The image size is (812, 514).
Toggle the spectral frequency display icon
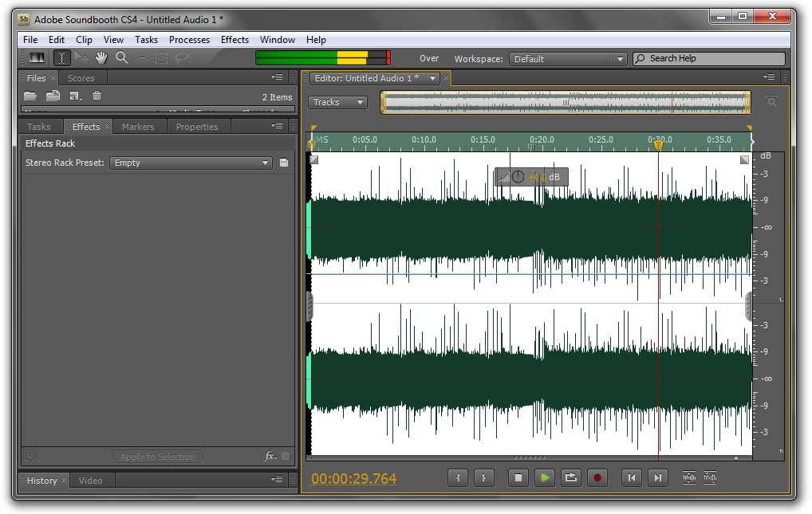coord(36,58)
